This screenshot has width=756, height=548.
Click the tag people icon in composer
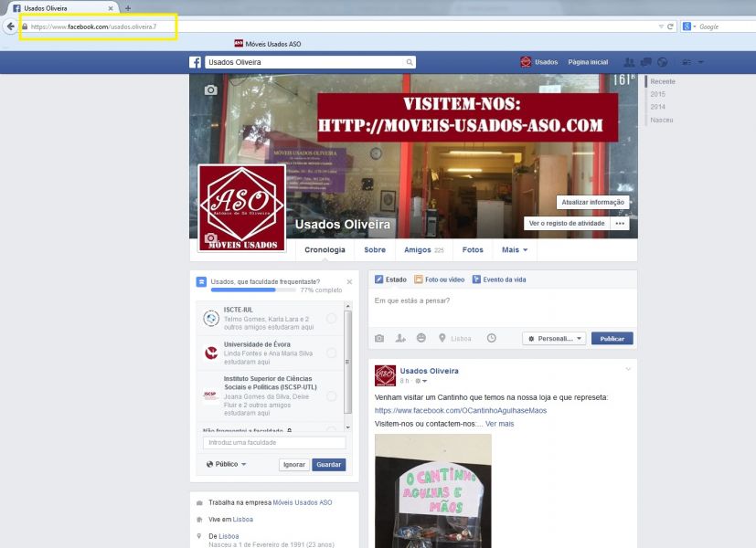coord(400,338)
